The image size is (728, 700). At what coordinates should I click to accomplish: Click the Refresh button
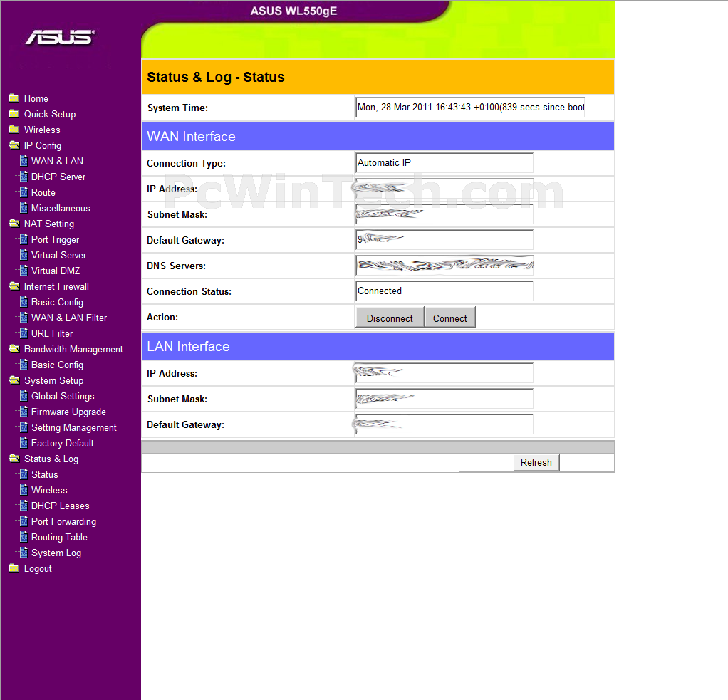[x=536, y=462]
